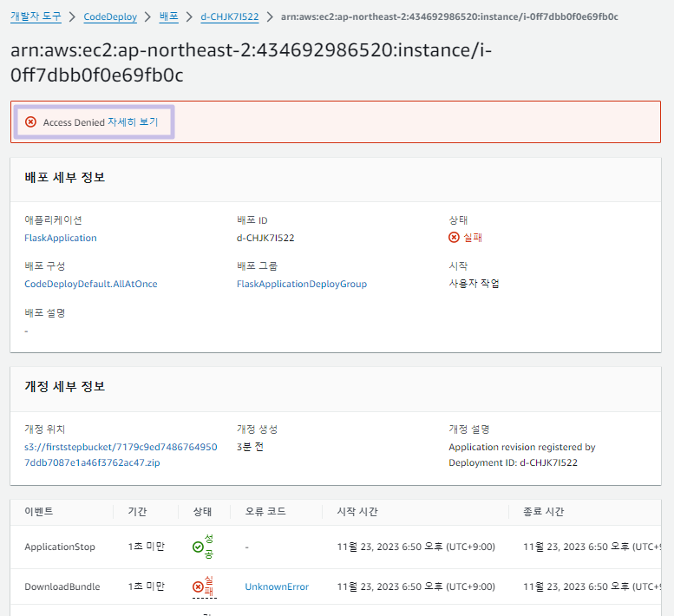Viewport: 674px width, 616px height.
Task: Click the ApplicationStop event row name
Action: [60, 547]
